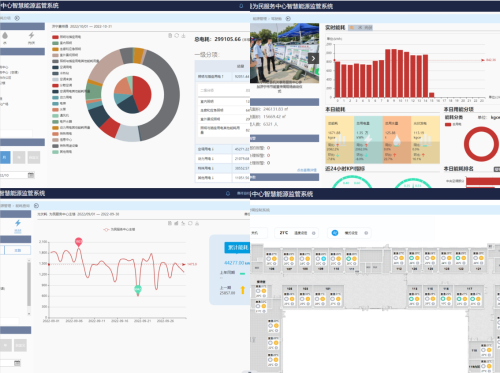Select lightning electricity icon in top-left window

coord(31,35)
